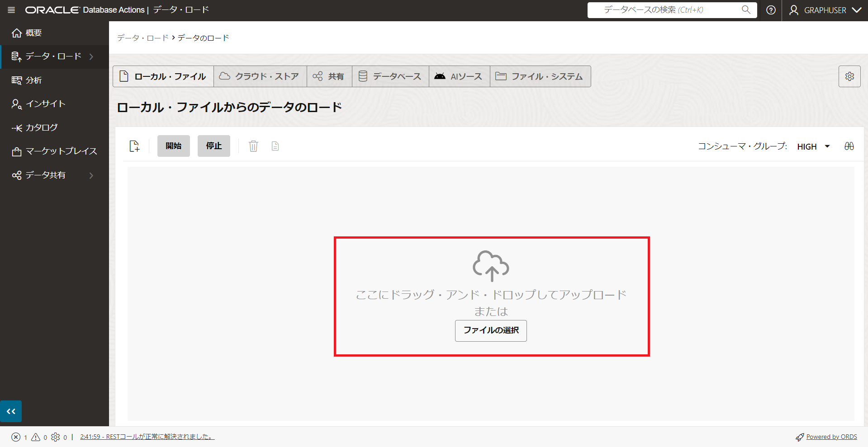Open data load settings with gear icon
Screen dimensions: 868x447
tap(849, 76)
